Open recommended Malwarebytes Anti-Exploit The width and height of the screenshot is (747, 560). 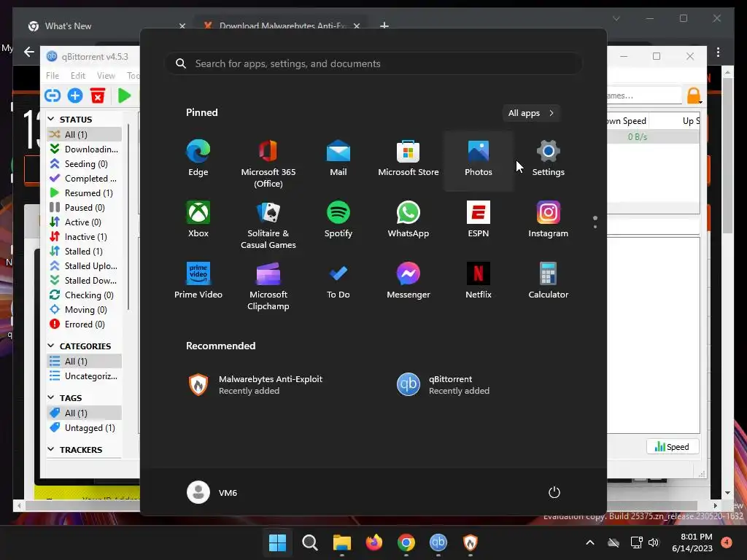click(x=256, y=385)
